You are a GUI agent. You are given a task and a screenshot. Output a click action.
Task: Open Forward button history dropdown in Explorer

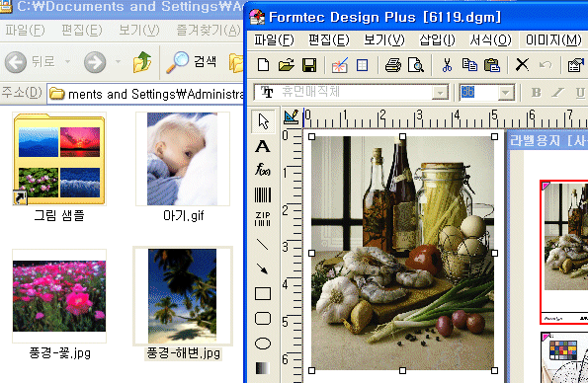(x=118, y=61)
